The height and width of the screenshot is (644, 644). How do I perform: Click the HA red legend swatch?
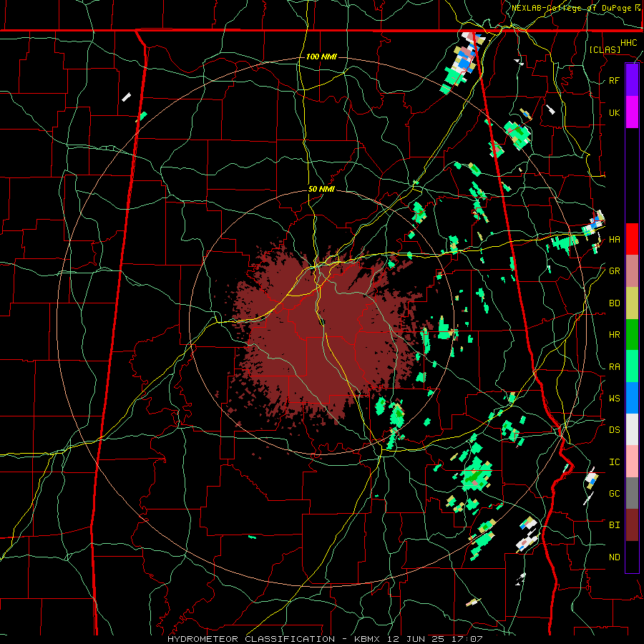pyautogui.click(x=632, y=239)
